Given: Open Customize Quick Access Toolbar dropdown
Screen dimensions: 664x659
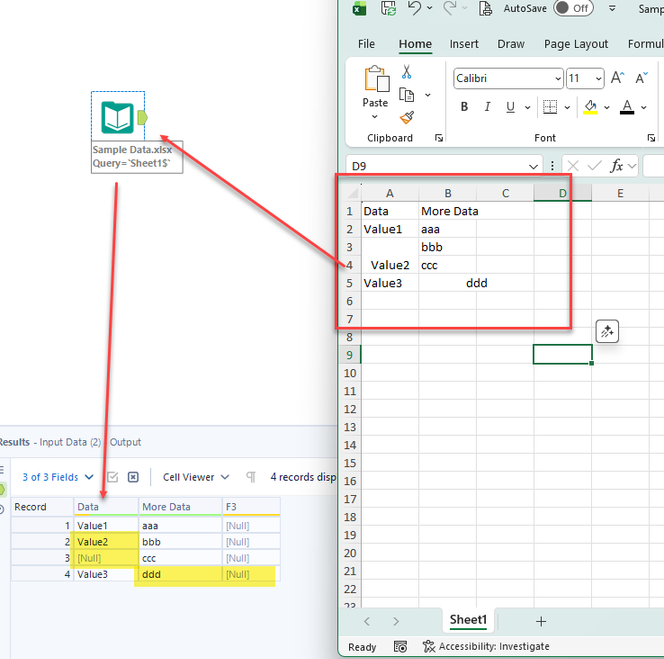Looking at the screenshot, I should tap(612, 8).
